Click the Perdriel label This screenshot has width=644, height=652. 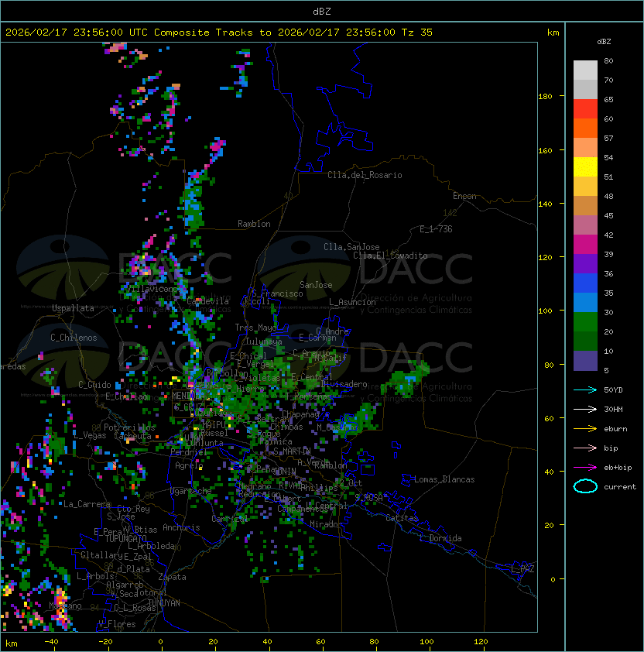[189, 452]
